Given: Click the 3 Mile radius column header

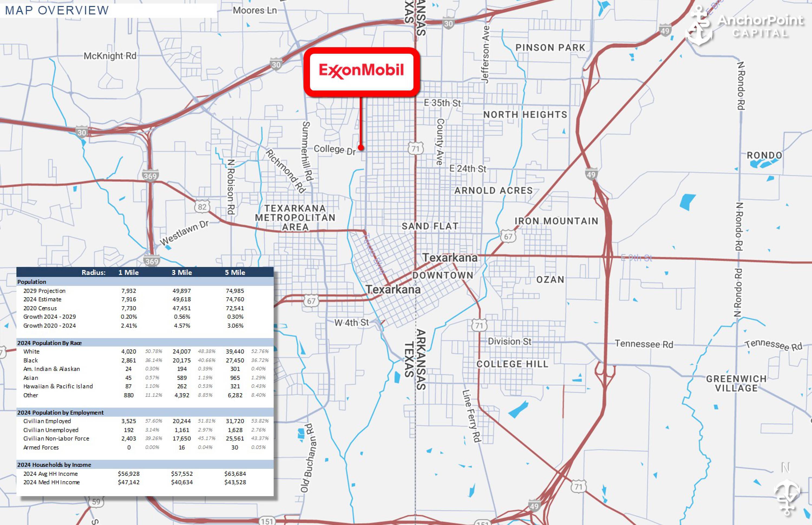Looking at the screenshot, I should [x=182, y=272].
